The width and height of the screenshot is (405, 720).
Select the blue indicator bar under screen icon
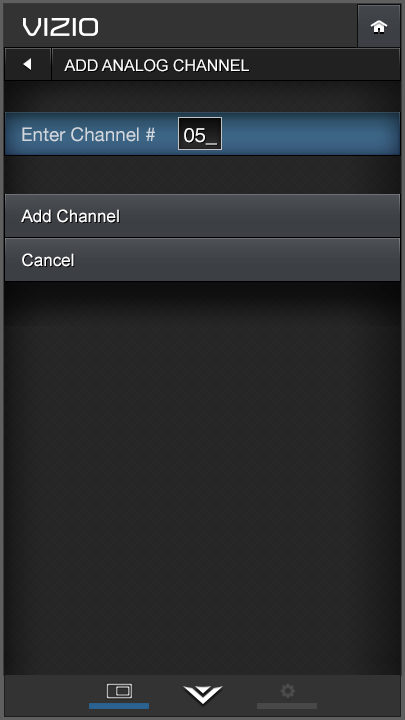pyautogui.click(x=119, y=706)
